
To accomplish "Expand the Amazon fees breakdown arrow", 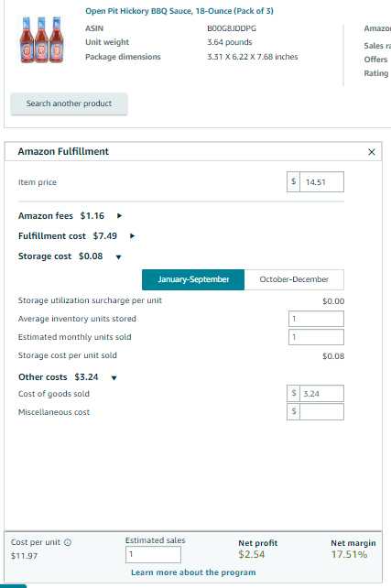I will pyautogui.click(x=119, y=215).
